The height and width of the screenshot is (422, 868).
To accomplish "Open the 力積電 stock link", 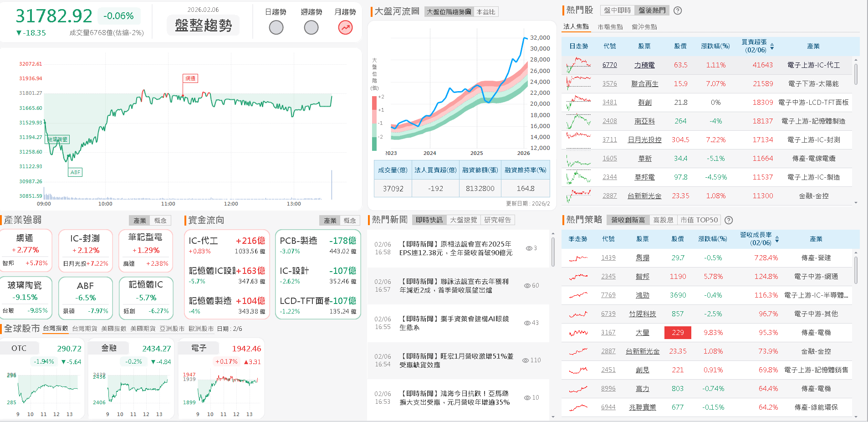I will tap(644, 65).
